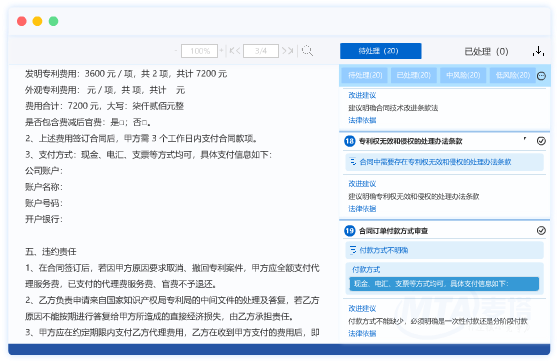Image resolution: width=560 pixels, height=364 pixels.
Task: Click line 是否包含费减后官费
Action: (x=88, y=122)
